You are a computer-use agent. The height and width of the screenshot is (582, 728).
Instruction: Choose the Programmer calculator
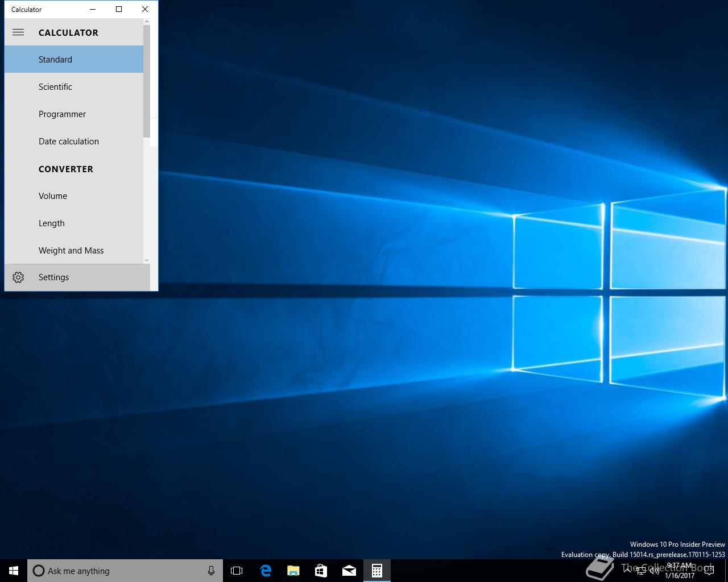62,114
